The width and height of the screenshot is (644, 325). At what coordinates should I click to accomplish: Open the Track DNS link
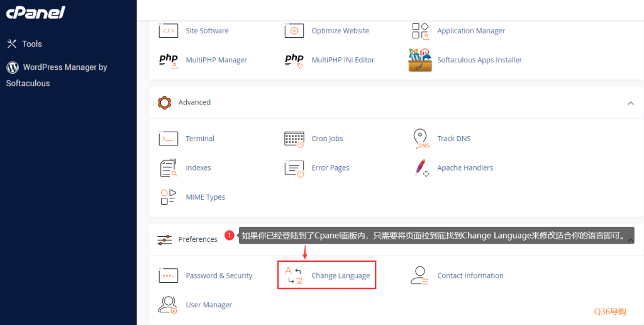click(x=454, y=139)
